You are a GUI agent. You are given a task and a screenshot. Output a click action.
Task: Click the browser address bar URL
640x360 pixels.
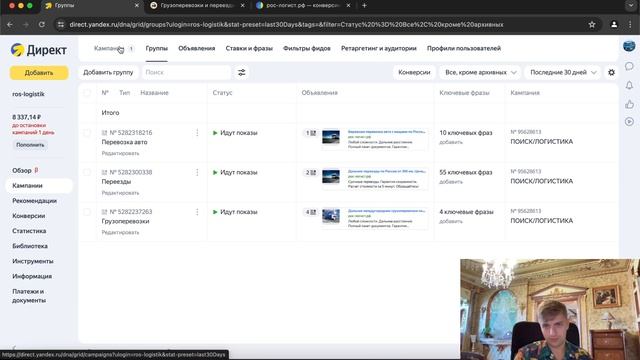[286, 24]
